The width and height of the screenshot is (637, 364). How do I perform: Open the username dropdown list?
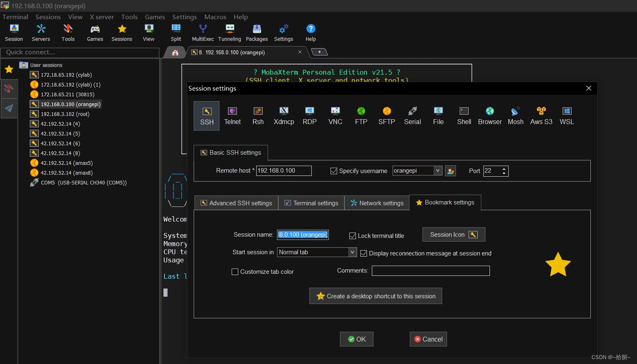pyautogui.click(x=438, y=171)
